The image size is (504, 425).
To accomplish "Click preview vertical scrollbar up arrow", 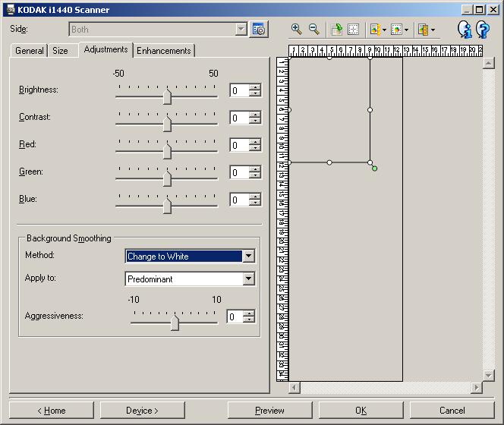I will [x=489, y=63].
